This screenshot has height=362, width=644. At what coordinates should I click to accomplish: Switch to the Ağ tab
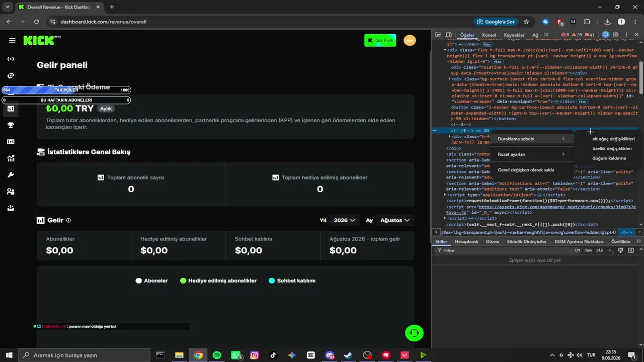[535, 35]
